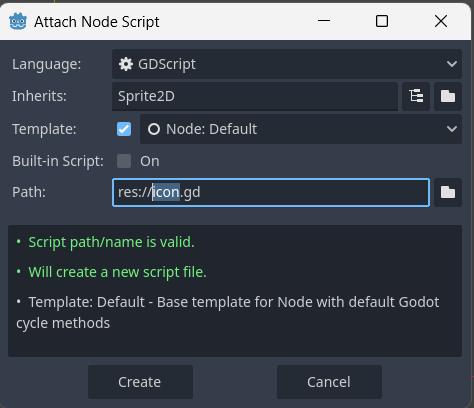Click the folder icon next to Inherits field
Image resolution: width=474 pixels, height=408 pixels.
pyautogui.click(x=448, y=96)
